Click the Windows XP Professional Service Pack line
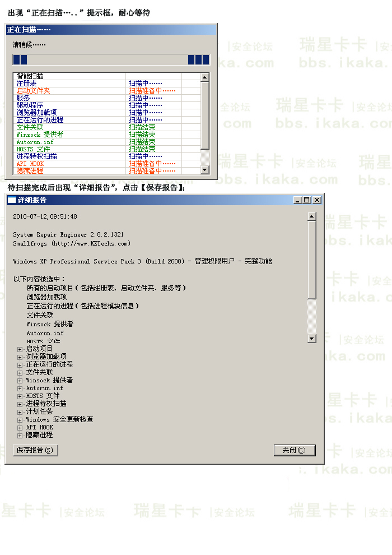This screenshot has height=555, width=392. 142,261
